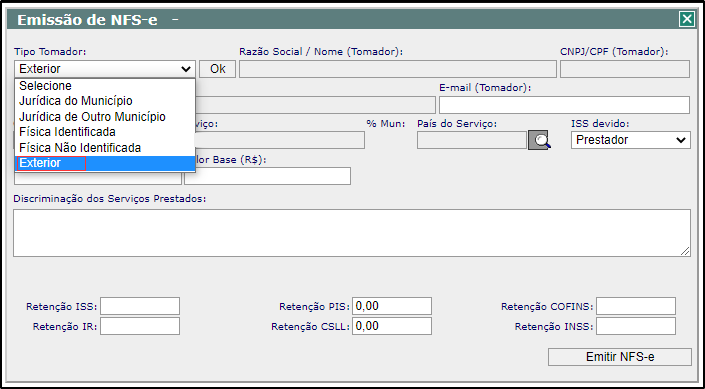The height and width of the screenshot is (389, 705).
Task: Select Jurídica de Outro Município option
Action: (105, 116)
